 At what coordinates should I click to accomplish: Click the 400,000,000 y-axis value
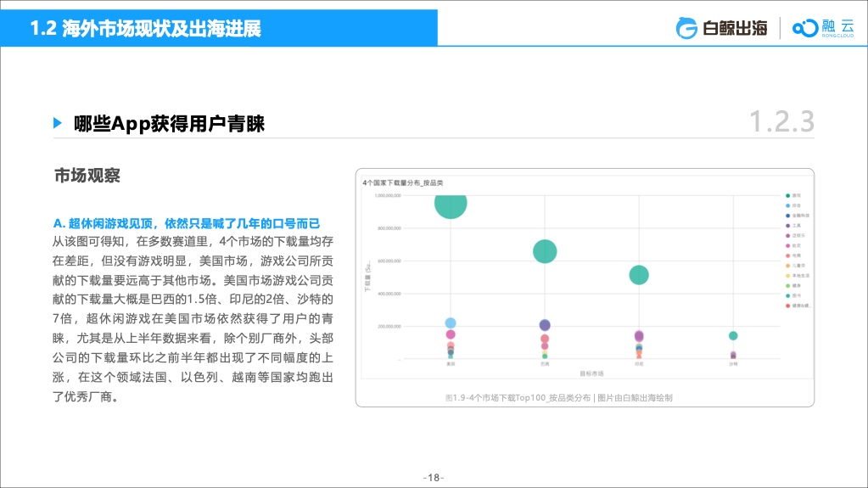coord(389,294)
